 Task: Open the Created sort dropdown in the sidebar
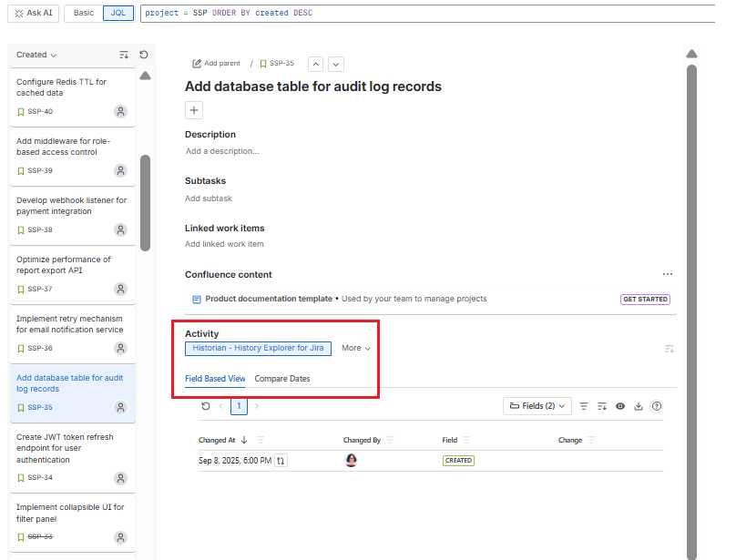coord(30,55)
